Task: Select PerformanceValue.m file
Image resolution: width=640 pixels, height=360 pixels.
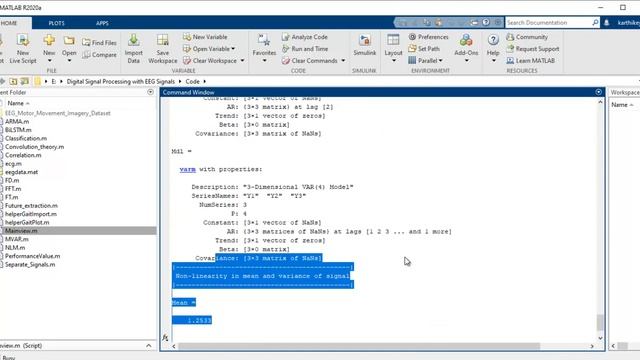Action: tap(32, 256)
